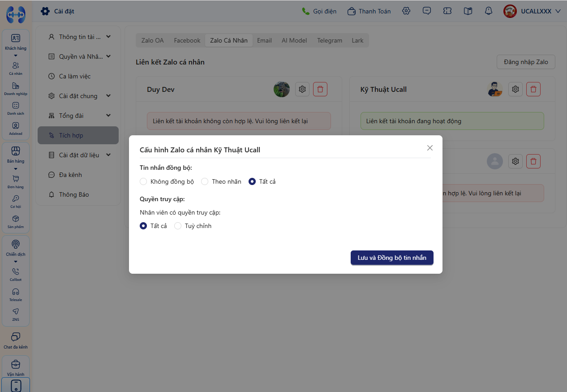Screen dimensions: 567x392
Task: Open Thanh Toán in top bar
Action: [369, 11]
